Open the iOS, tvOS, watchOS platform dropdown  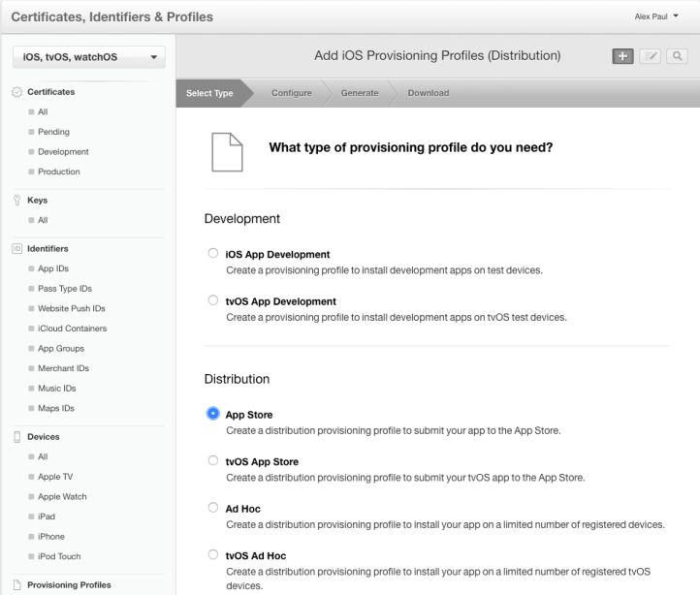[88, 57]
